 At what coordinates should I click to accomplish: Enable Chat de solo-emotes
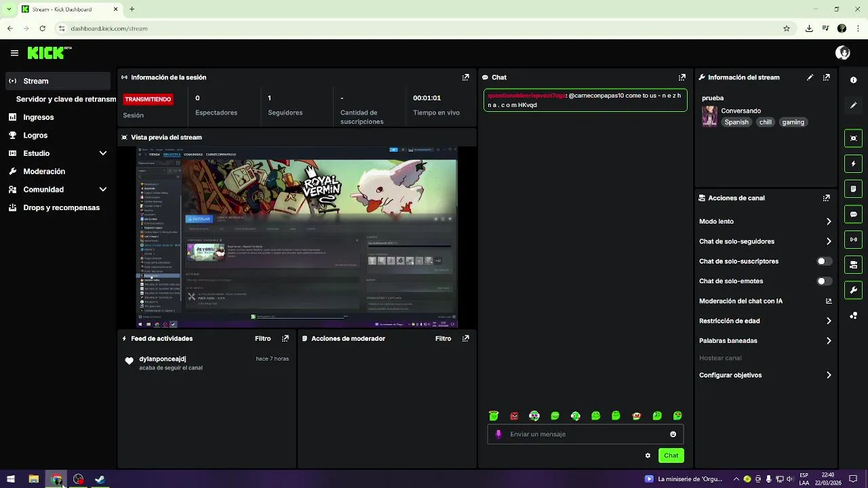[x=824, y=281]
